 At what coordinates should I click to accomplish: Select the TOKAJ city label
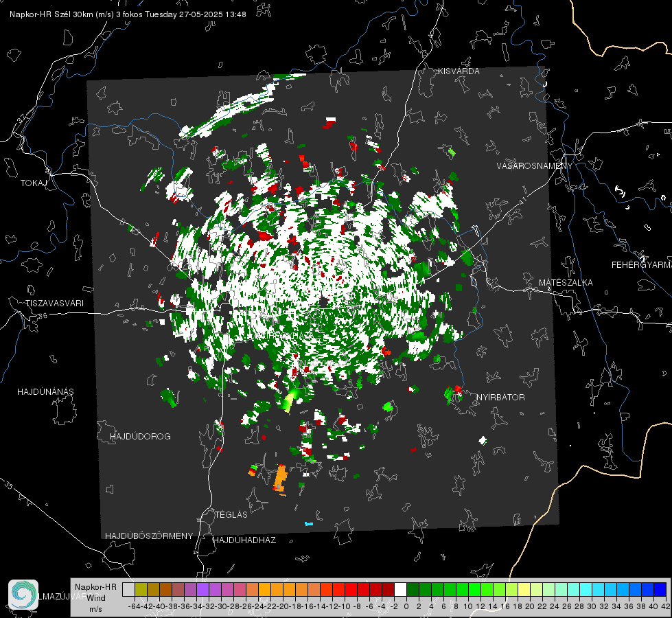34,183
